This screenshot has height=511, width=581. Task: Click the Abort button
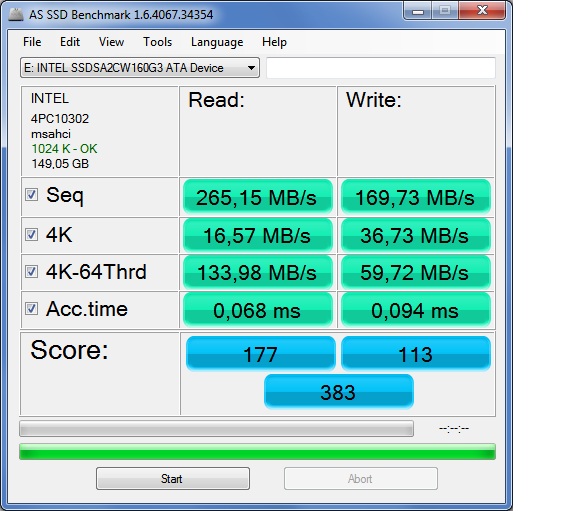(361, 478)
